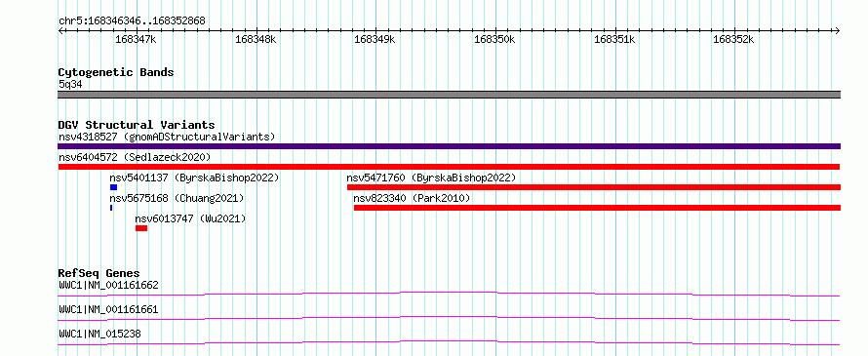Click the 5q34 cytogenetic band bar
Viewport: 868px width, 356px height.
(449, 95)
